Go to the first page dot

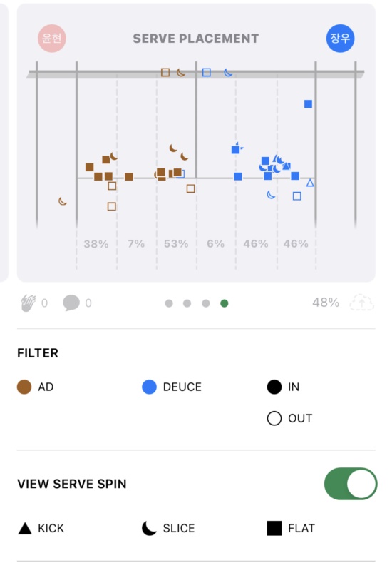[x=169, y=303]
